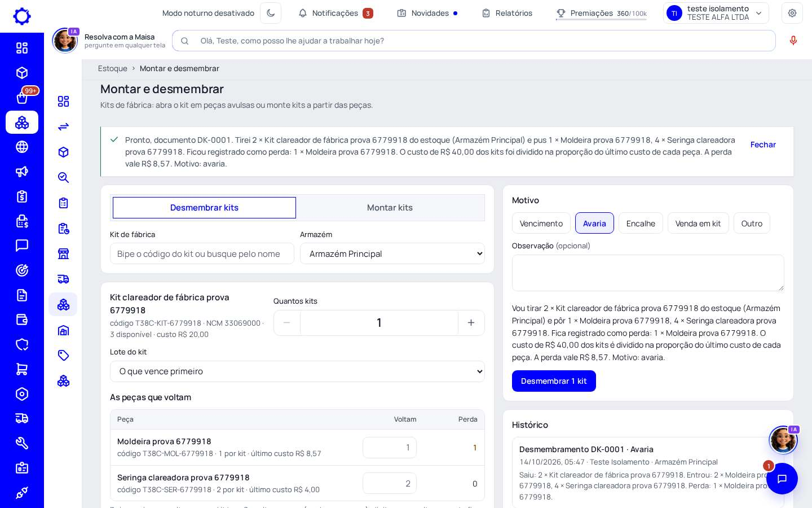Open warehouse icon in secondary sidebar
This screenshot has width=812, height=508.
coord(63,330)
